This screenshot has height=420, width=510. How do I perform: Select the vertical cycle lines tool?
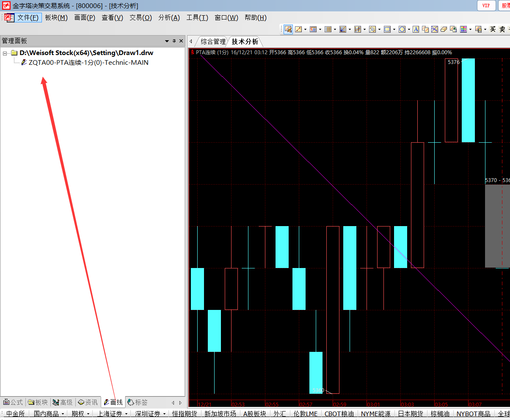point(328,29)
